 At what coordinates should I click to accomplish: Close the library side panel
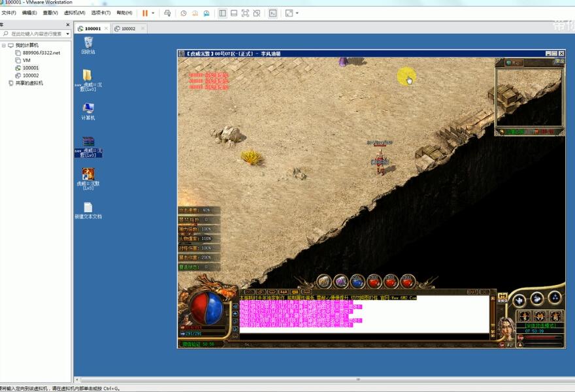(x=68, y=25)
